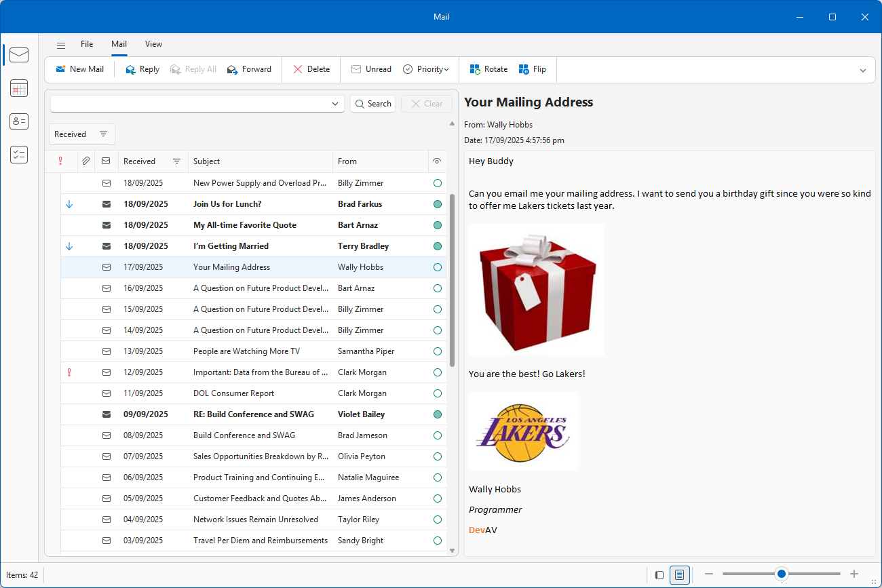Viewport: 882px width, 588px height.
Task: Open the Mail module in sidebar
Action: click(19, 55)
